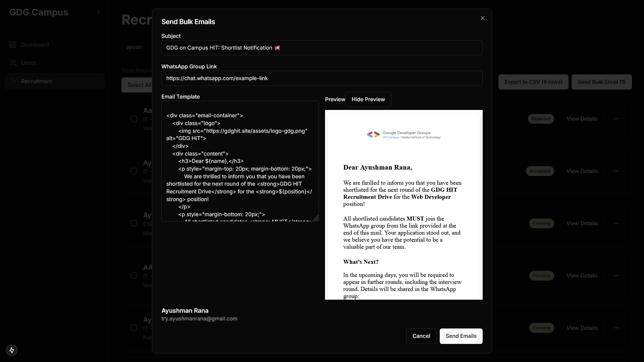Collapse the sidebar with chevron icon
The height and width of the screenshot is (362, 644).
point(99,12)
